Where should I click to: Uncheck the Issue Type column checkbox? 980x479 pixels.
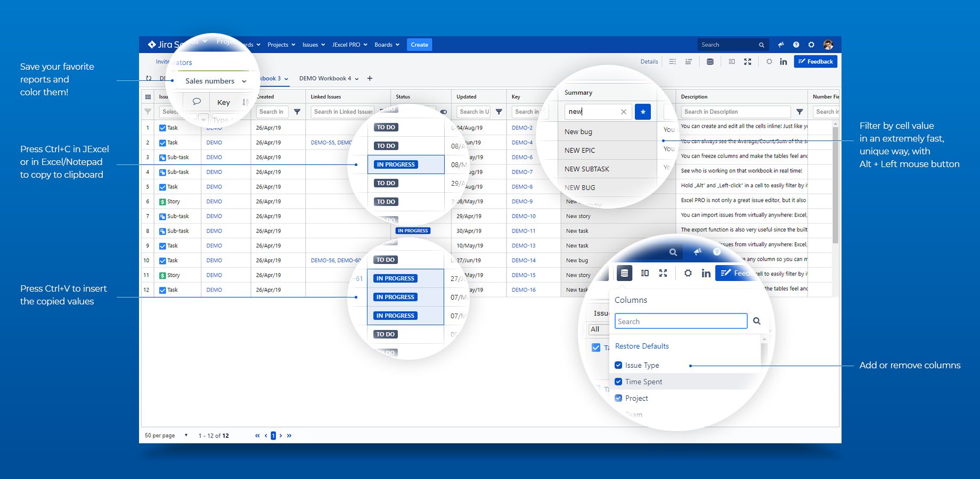[x=618, y=365]
